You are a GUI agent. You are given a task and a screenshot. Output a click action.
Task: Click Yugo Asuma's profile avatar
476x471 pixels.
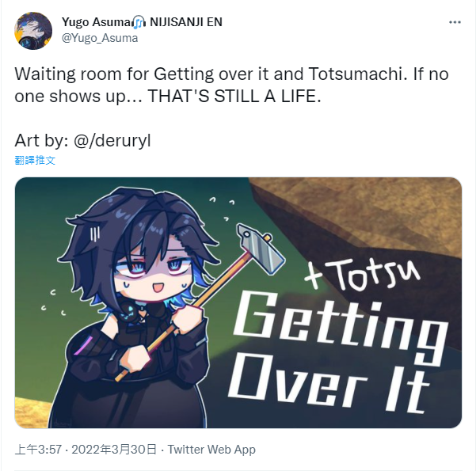[x=33, y=31]
